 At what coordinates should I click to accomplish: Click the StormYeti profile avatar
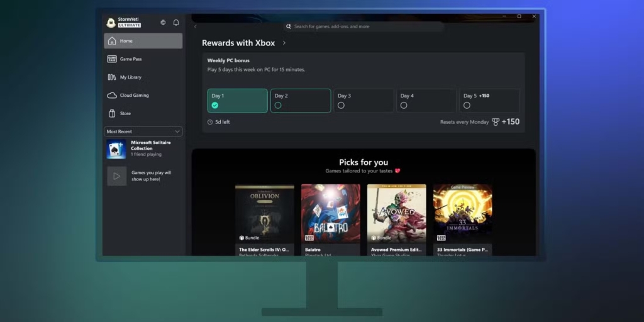(x=111, y=23)
